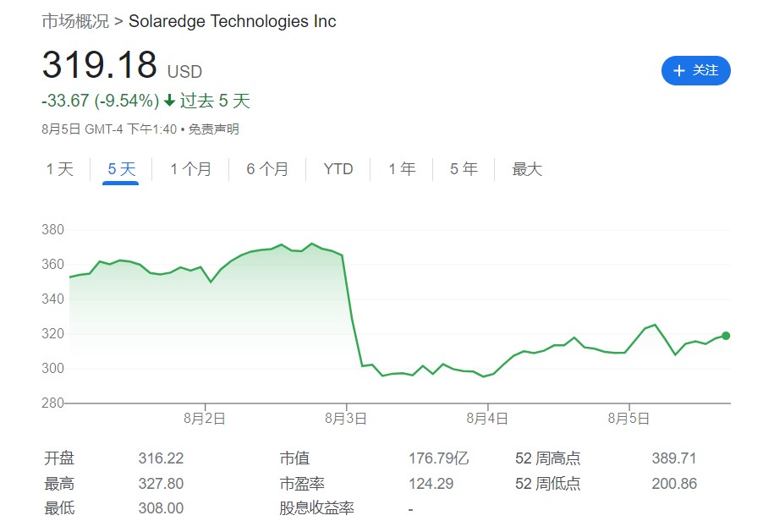Switch to the 1 个月 tab
The width and height of the screenshot is (763, 532).
[190, 169]
